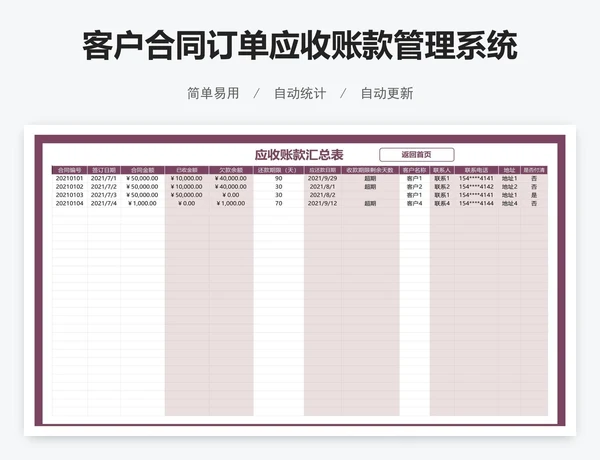
Task: Select address cell 地址4
Action: [509, 204]
